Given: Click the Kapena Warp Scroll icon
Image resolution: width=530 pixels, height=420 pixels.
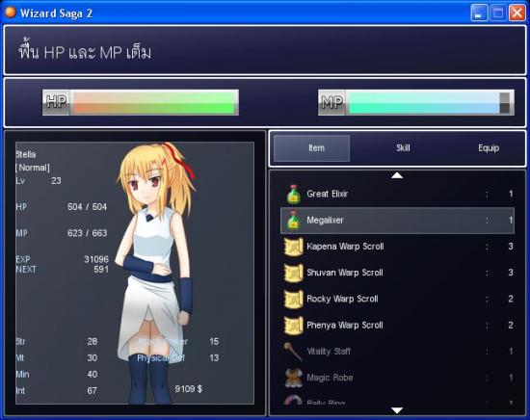Looking at the screenshot, I should (293, 247).
